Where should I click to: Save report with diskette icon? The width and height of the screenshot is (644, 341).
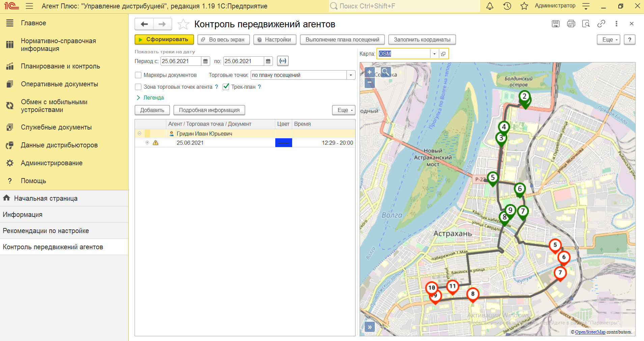click(x=556, y=24)
